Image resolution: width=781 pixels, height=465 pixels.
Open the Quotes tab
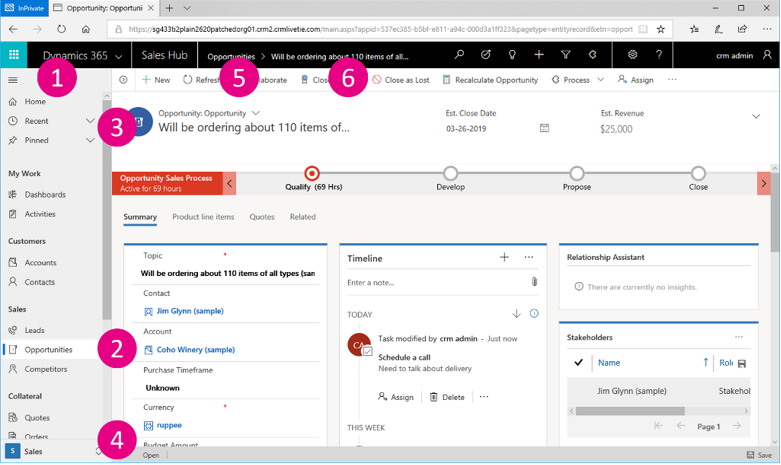click(262, 217)
